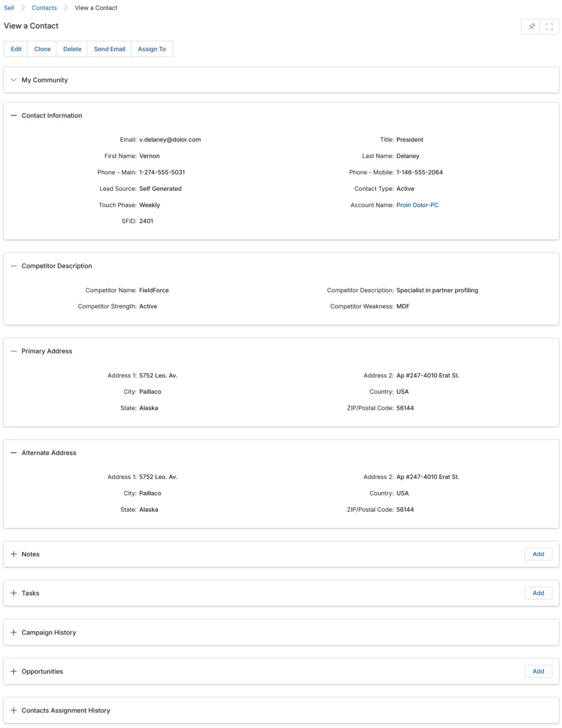The image size is (562, 728).
Task: Click the Competitor Weakness value MDF
Action: [403, 306]
